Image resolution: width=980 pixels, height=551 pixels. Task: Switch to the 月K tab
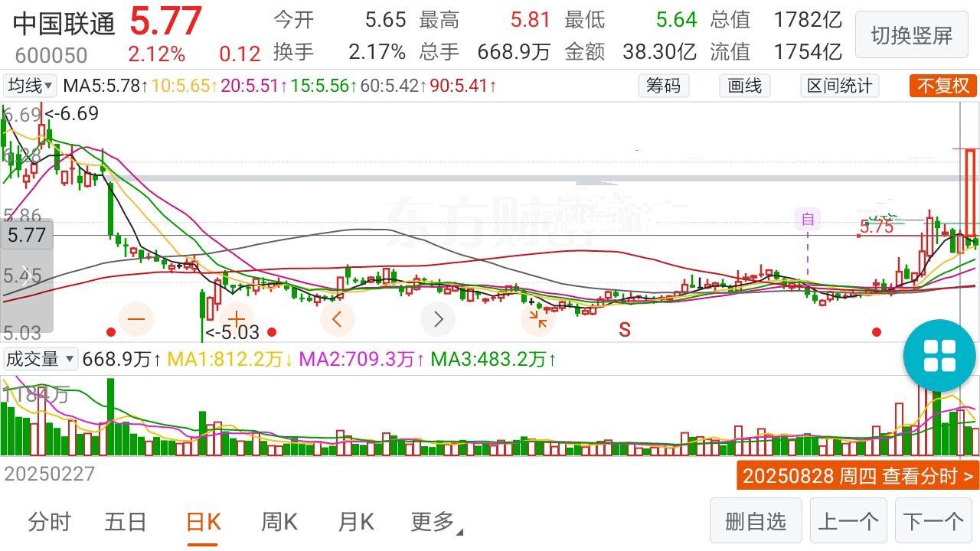coord(356,522)
